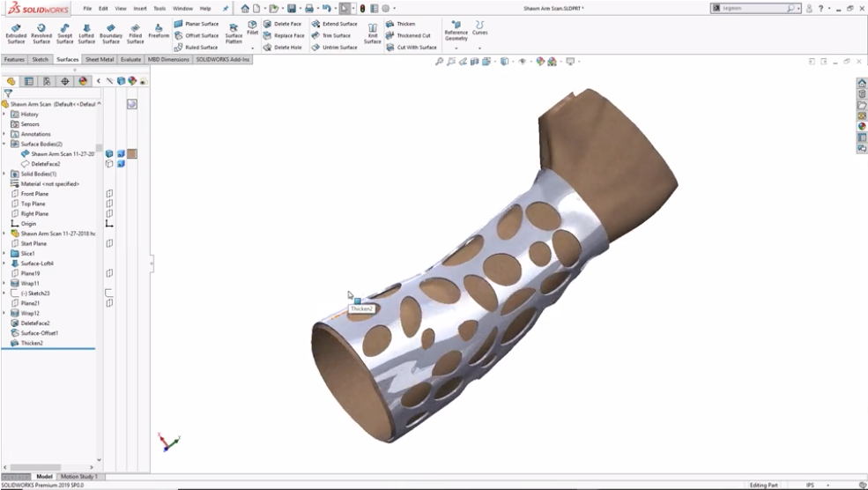The image size is (868, 490).
Task: Click the Thickened Cut tool
Action: 408,35
